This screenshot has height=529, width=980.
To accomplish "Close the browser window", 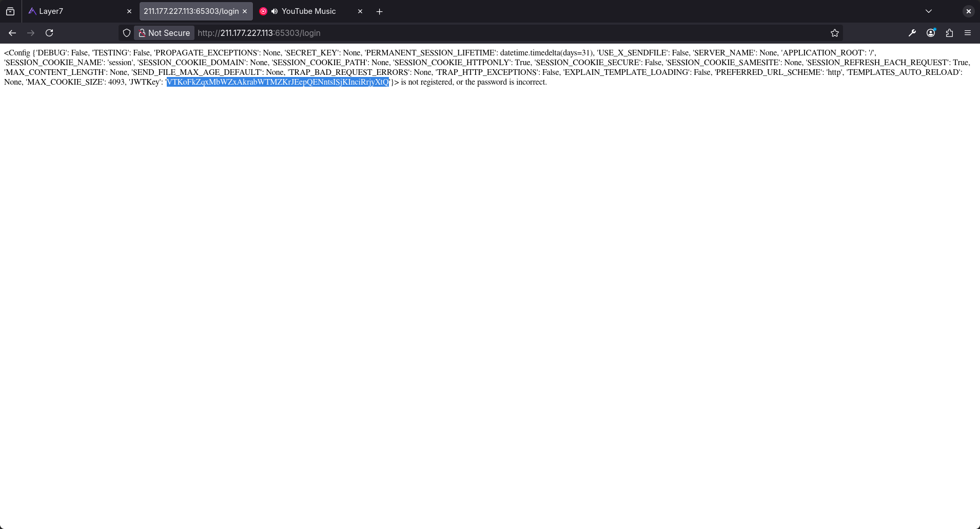I will tap(968, 11).
